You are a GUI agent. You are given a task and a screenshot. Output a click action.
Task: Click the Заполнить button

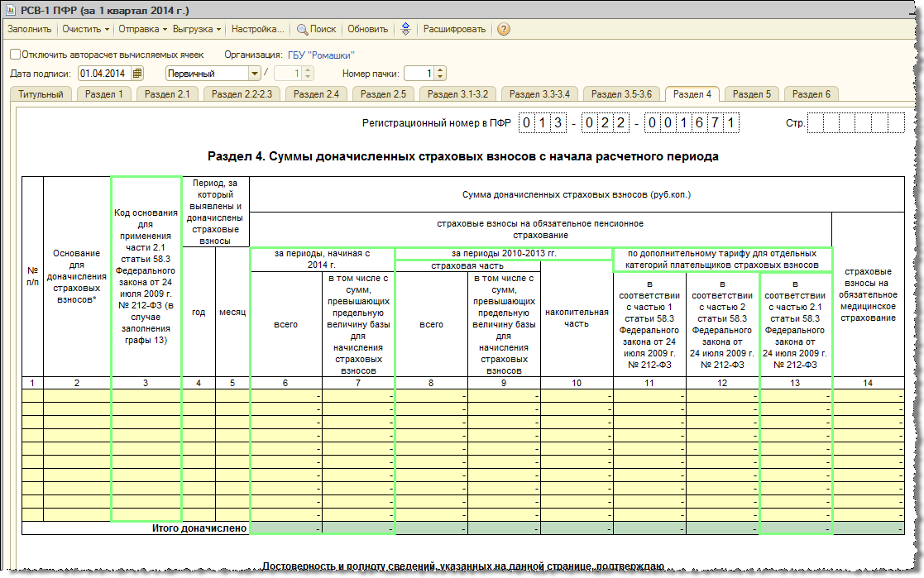click(29, 29)
